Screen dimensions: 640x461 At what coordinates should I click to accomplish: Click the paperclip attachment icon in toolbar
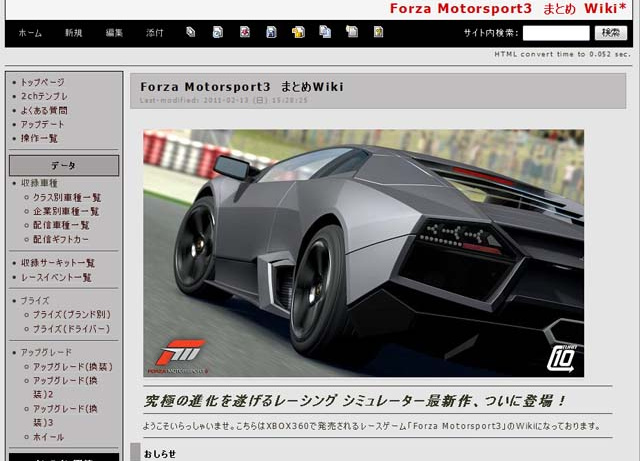coord(191,32)
